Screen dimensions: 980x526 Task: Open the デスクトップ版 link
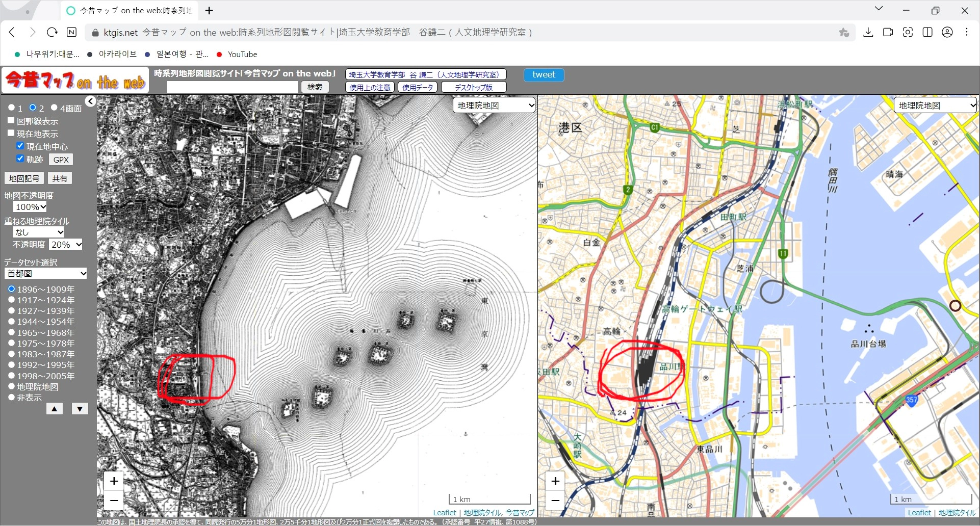point(474,87)
